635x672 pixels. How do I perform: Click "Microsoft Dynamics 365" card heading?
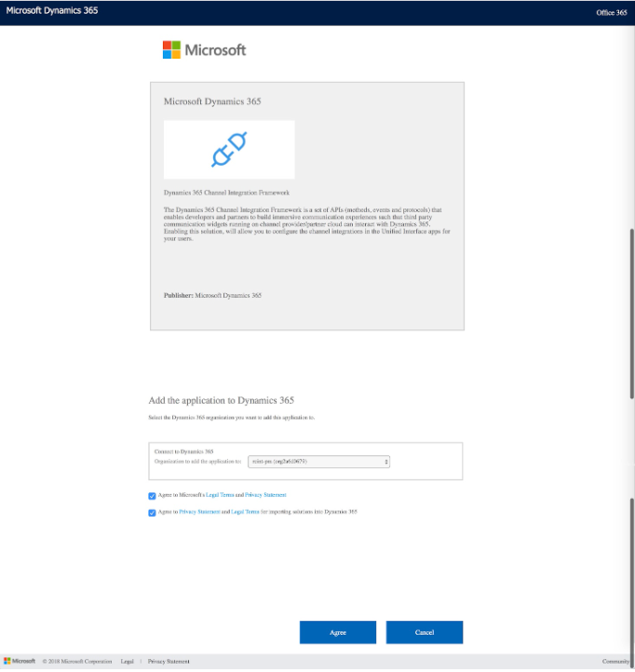click(x=212, y=101)
